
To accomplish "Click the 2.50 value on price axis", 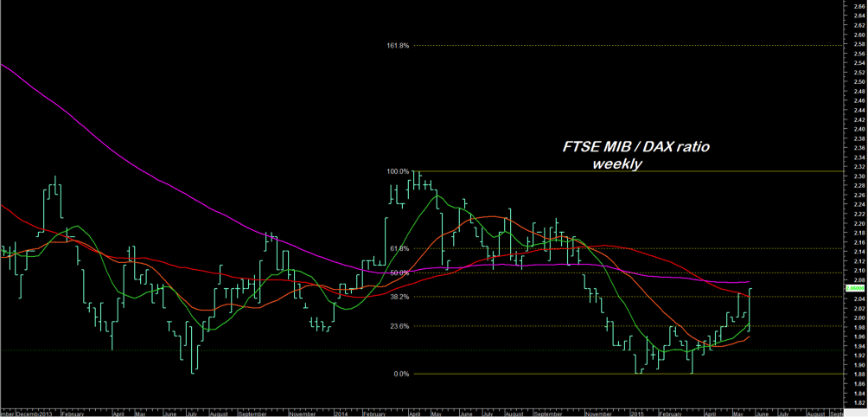I will coord(859,81).
